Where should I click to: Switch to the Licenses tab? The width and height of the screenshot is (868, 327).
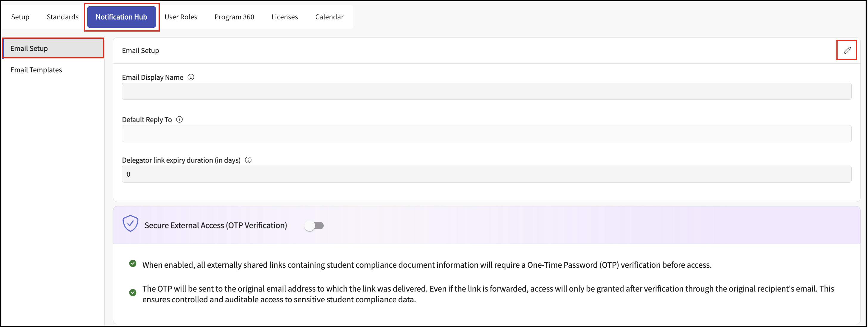point(284,17)
